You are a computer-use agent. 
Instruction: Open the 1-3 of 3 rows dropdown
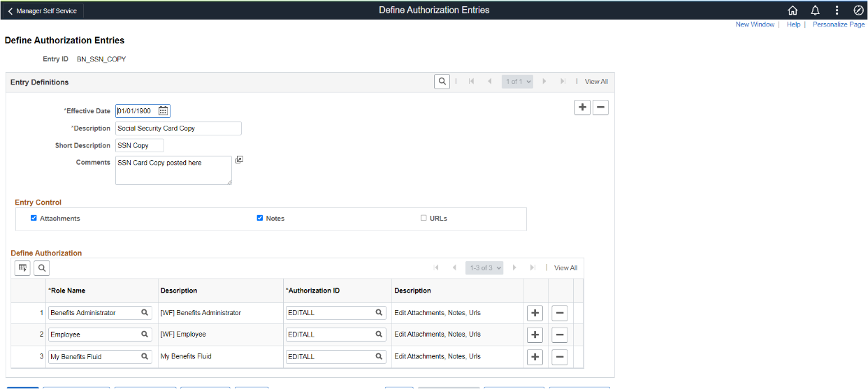pos(484,267)
